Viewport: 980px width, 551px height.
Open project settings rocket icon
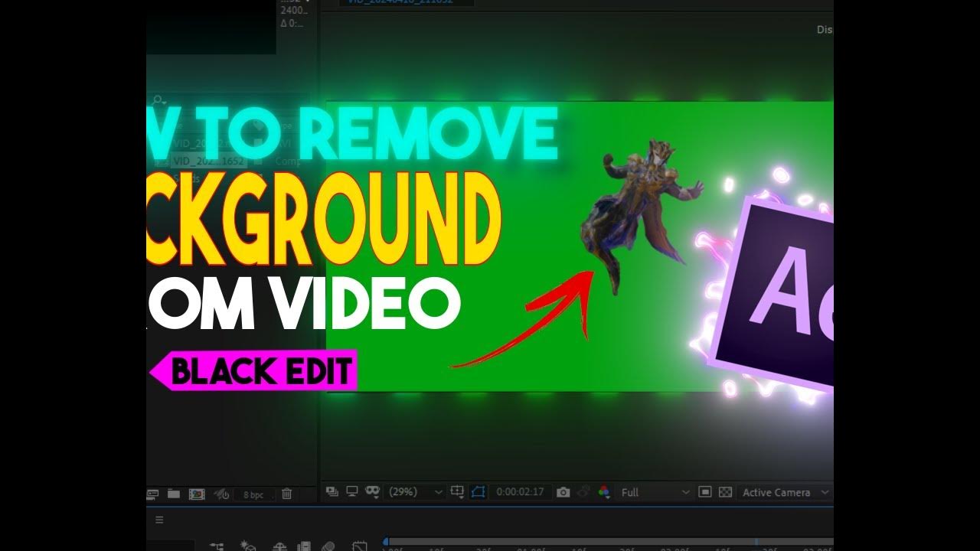click(x=222, y=494)
